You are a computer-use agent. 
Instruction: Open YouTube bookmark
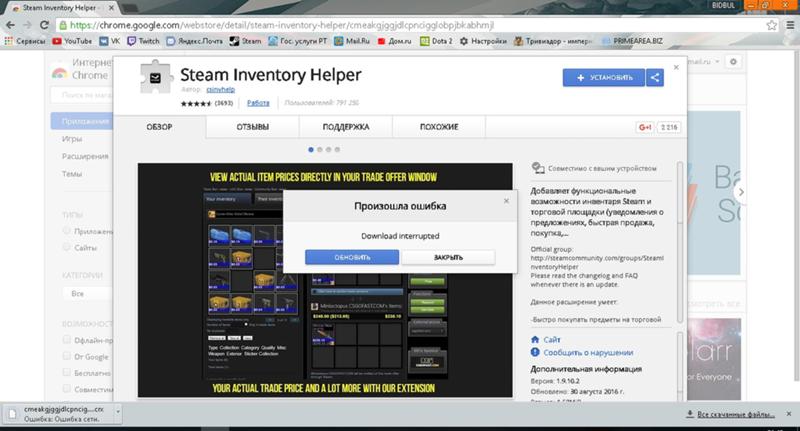click(72, 41)
